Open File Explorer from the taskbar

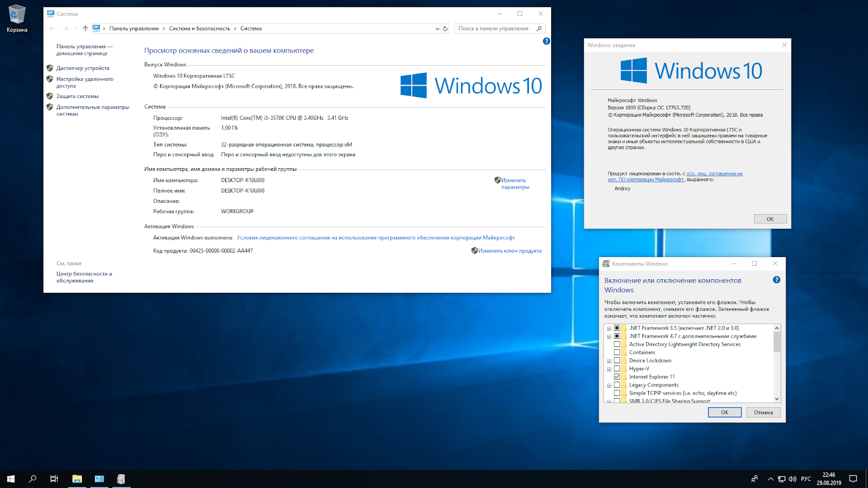pos(77,479)
